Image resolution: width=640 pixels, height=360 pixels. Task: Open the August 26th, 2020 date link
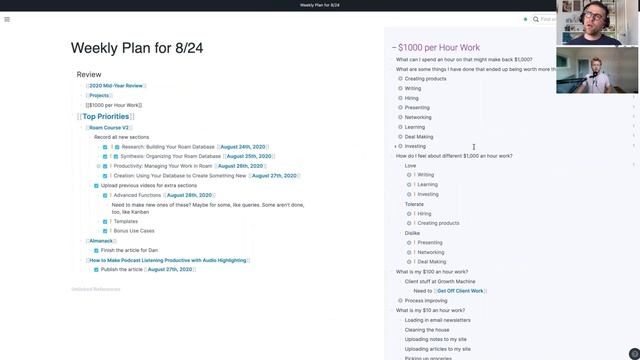240,166
